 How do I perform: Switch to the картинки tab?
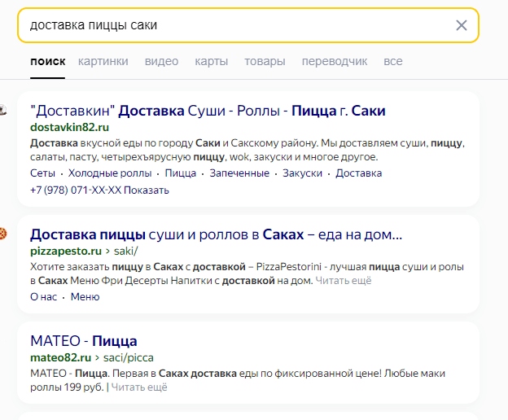tap(103, 61)
